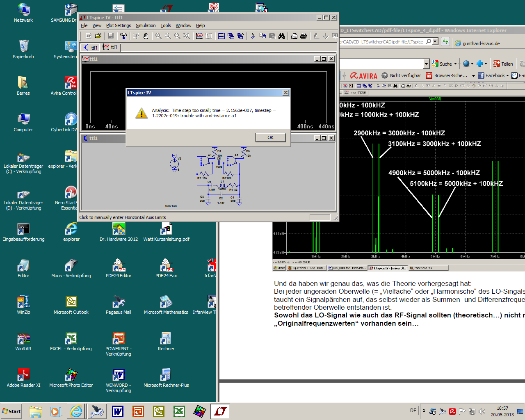
Task: Click the Excel taskbar icon
Action: [x=179, y=411]
